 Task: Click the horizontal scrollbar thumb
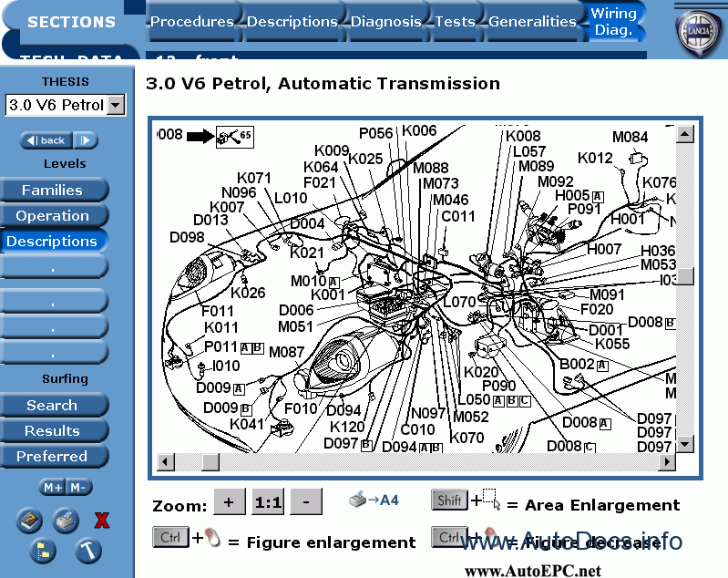210,462
